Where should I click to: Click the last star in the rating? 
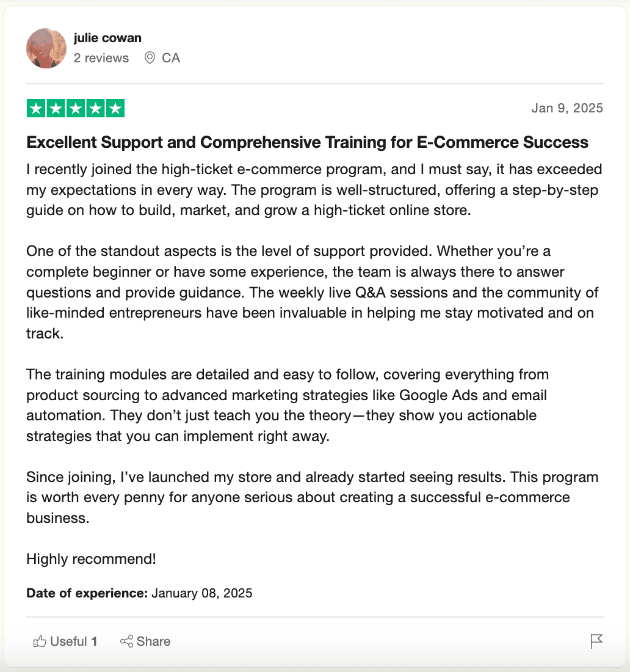[115, 109]
